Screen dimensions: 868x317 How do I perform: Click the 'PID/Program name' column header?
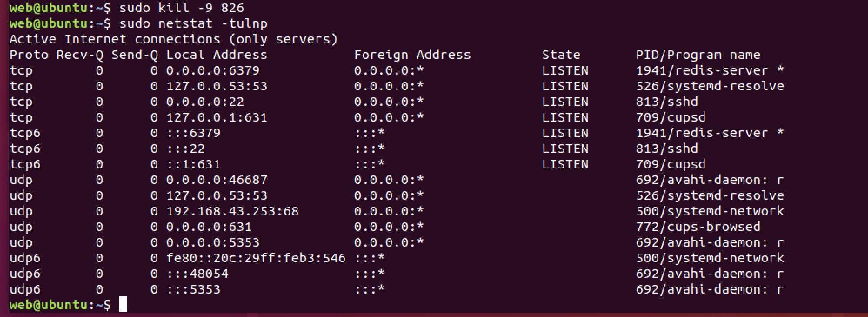698,55
